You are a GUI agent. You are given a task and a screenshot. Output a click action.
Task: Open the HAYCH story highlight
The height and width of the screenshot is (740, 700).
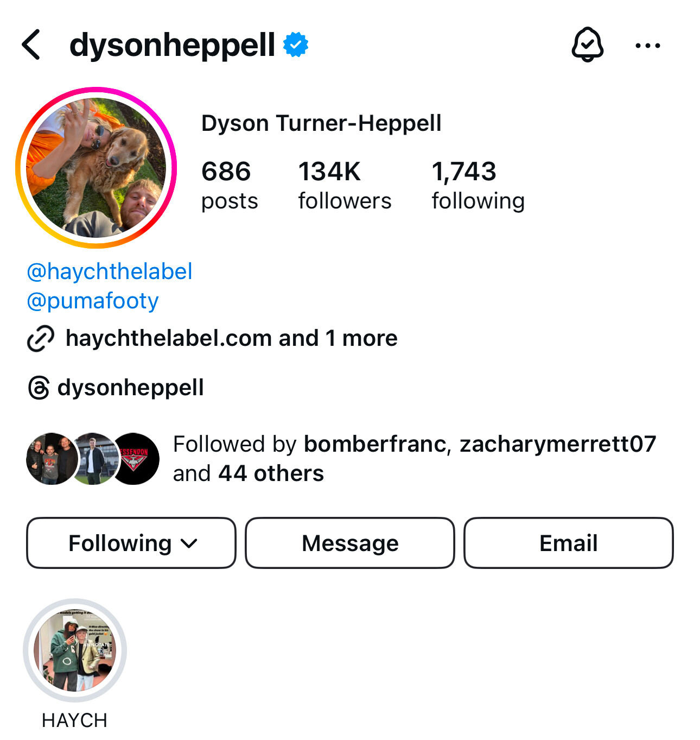75,650
